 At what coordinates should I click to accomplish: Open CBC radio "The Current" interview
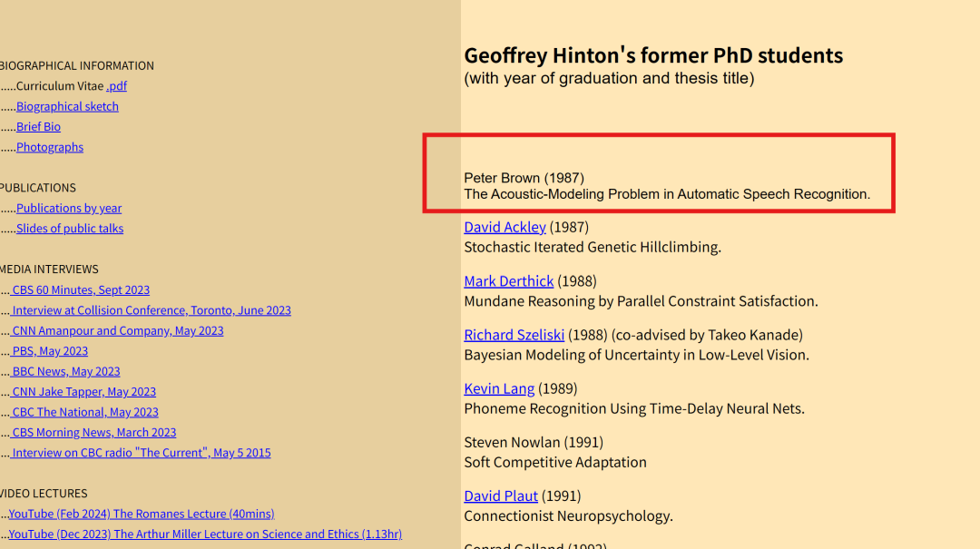click(141, 453)
